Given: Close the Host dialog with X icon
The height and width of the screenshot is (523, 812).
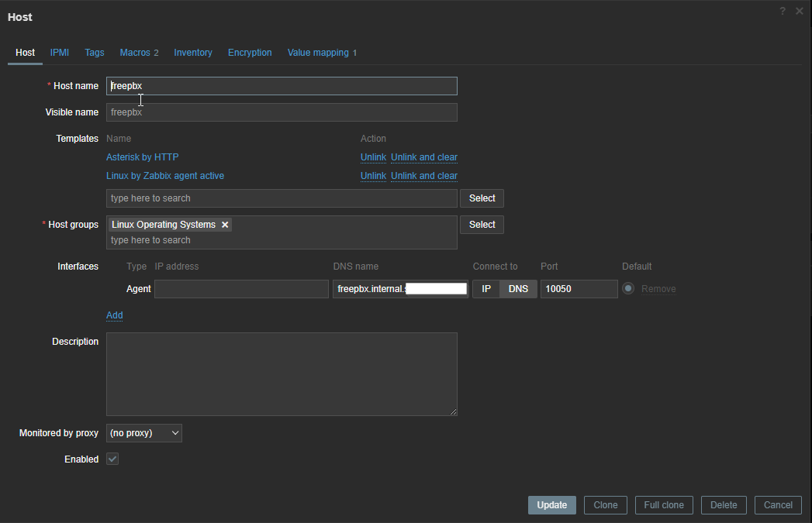Looking at the screenshot, I should [x=800, y=11].
